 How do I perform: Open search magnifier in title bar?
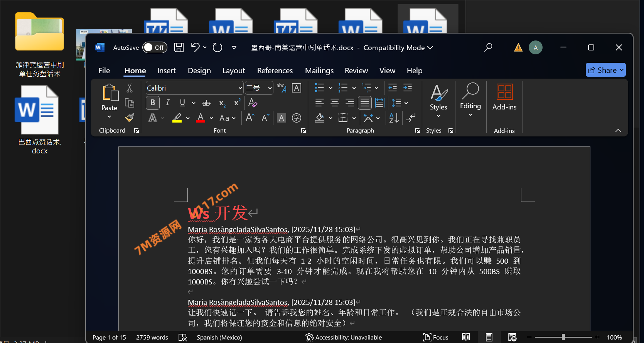[488, 47]
